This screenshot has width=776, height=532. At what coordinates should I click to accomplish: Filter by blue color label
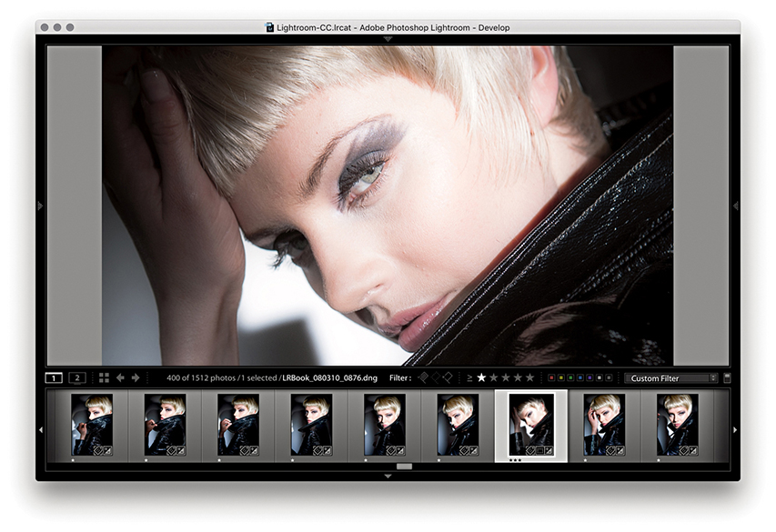[580, 378]
